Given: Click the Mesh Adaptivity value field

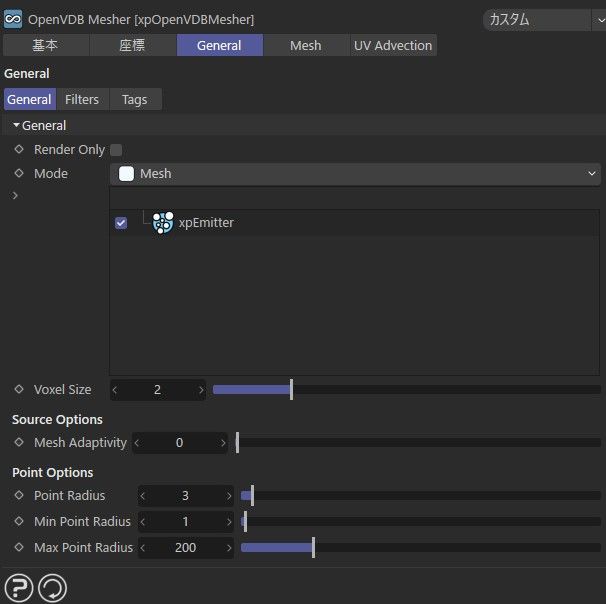Looking at the screenshot, I should coord(180,442).
